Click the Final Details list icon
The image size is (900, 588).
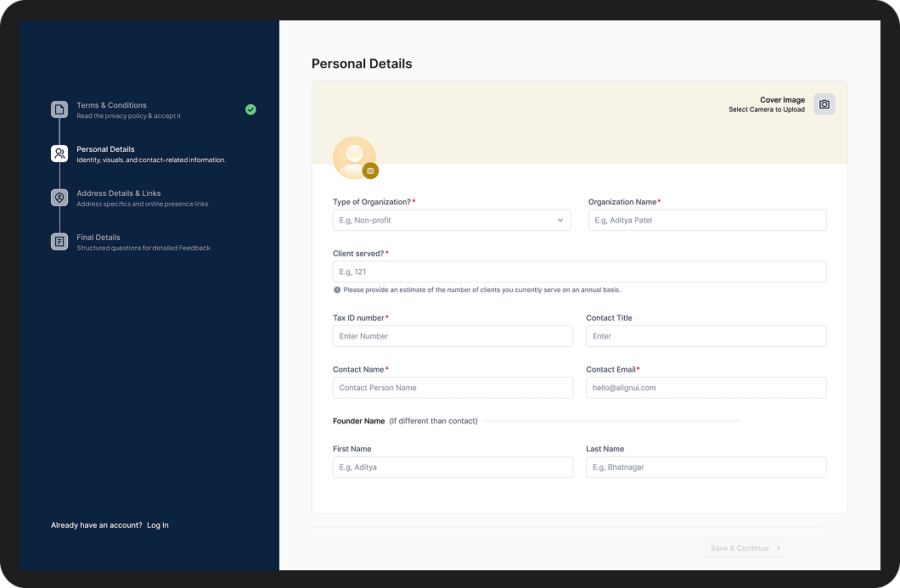coord(59,242)
